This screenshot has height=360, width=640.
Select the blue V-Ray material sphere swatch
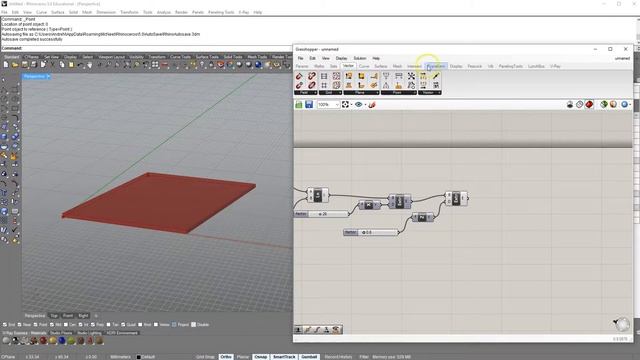coord(62,340)
